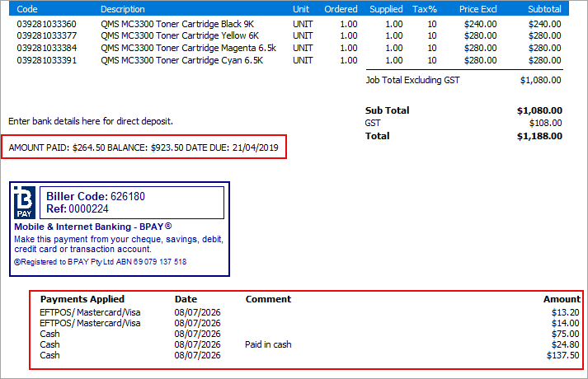Click the Ordered column header

[x=341, y=9]
